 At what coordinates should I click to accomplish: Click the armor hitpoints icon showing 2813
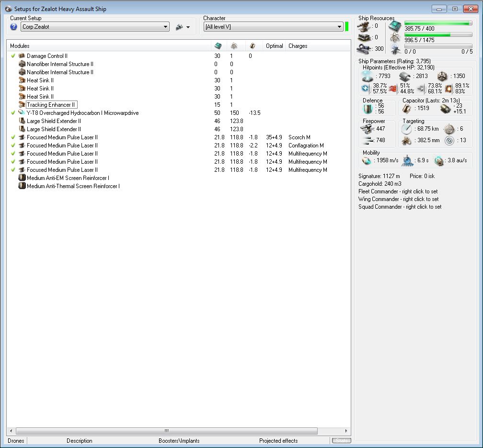click(405, 76)
